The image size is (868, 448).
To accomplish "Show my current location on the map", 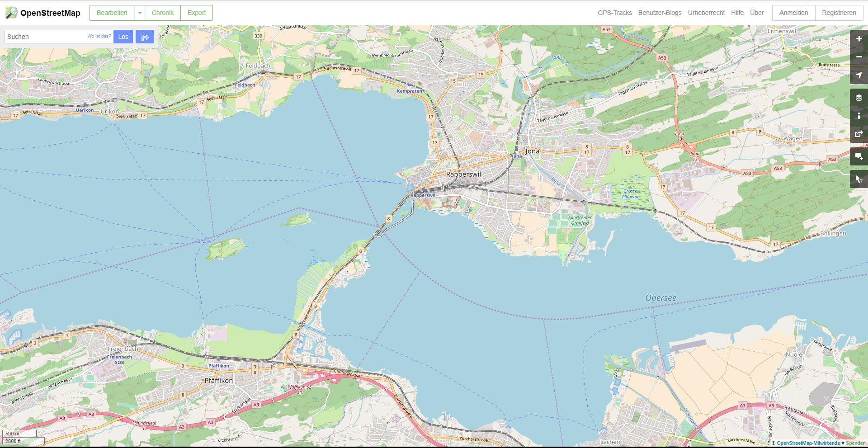I will click(x=859, y=75).
